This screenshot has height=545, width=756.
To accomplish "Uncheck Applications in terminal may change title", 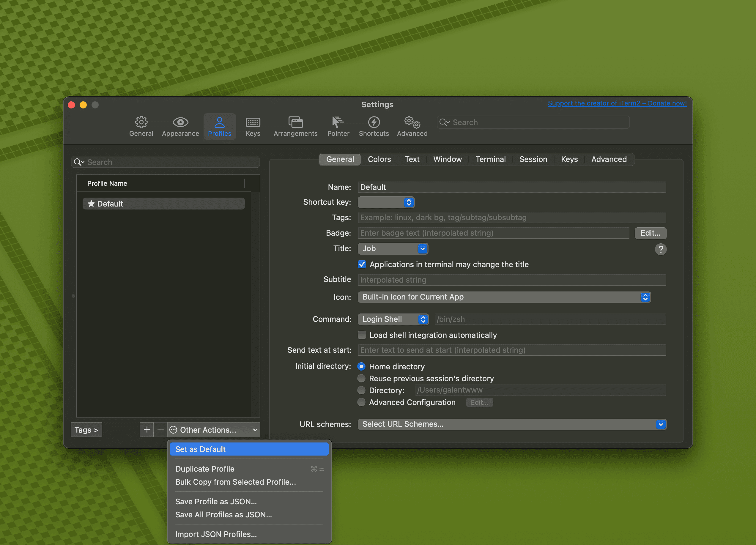I will (362, 264).
